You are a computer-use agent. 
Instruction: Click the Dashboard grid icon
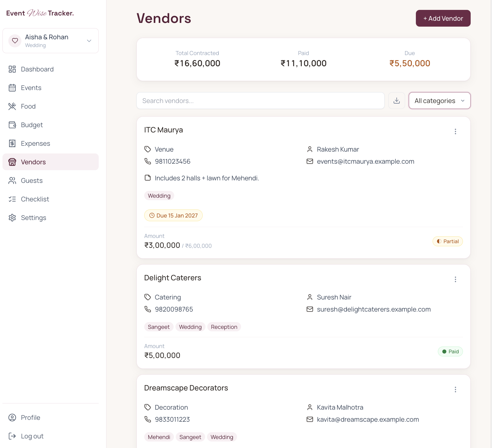(x=12, y=69)
